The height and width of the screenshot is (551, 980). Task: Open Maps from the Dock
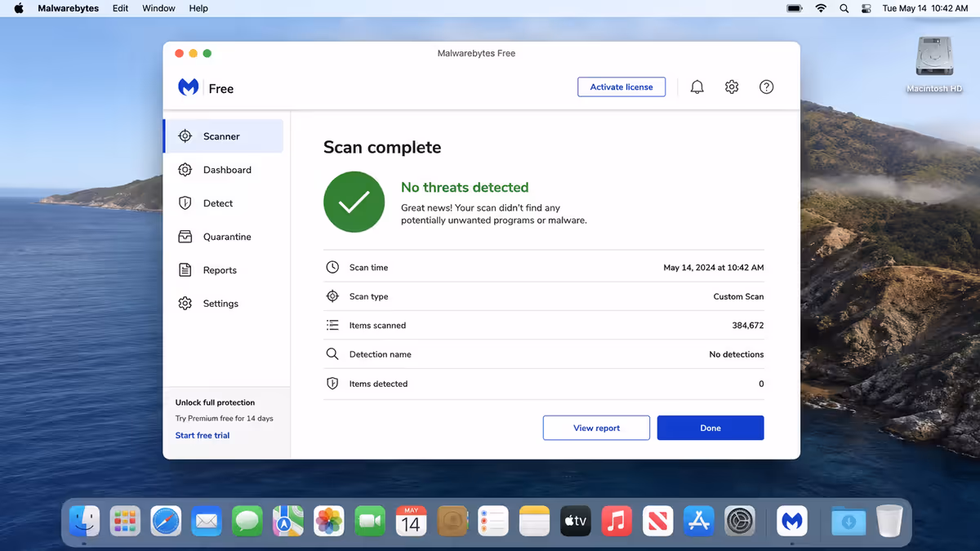(x=288, y=521)
